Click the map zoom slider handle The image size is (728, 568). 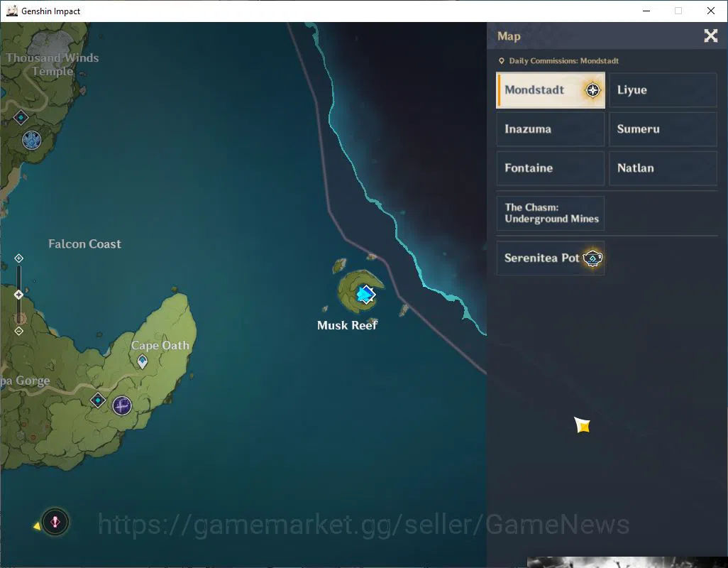pos(18,295)
